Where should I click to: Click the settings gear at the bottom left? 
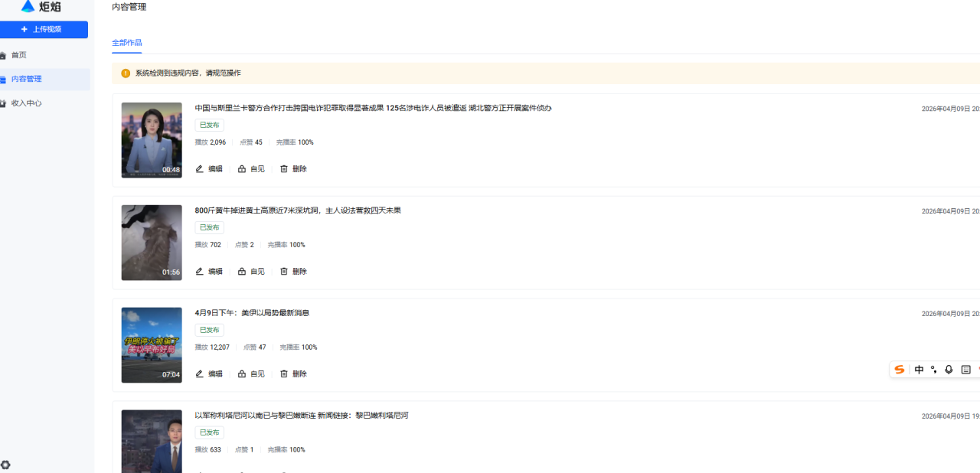(5, 465)
